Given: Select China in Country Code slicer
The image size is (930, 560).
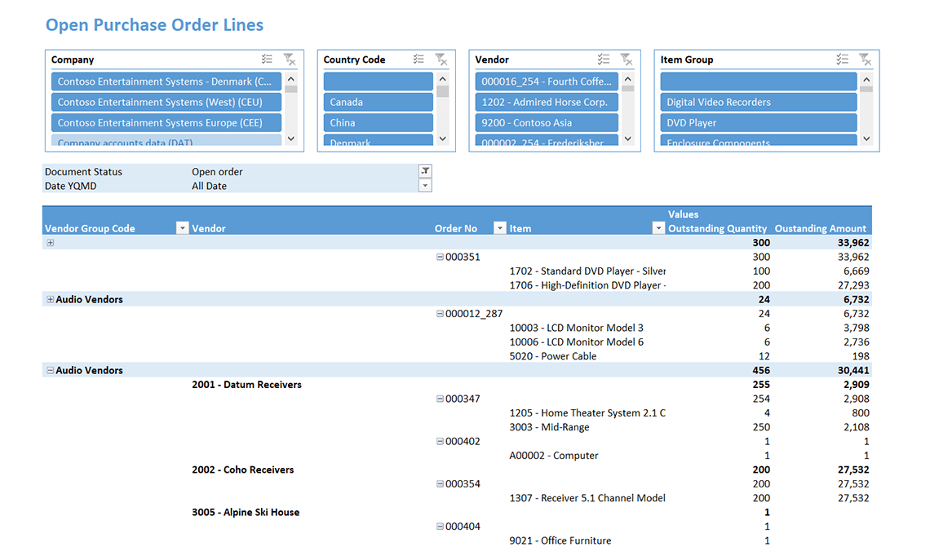Looking at the screenshot, I should click(379, 122).
